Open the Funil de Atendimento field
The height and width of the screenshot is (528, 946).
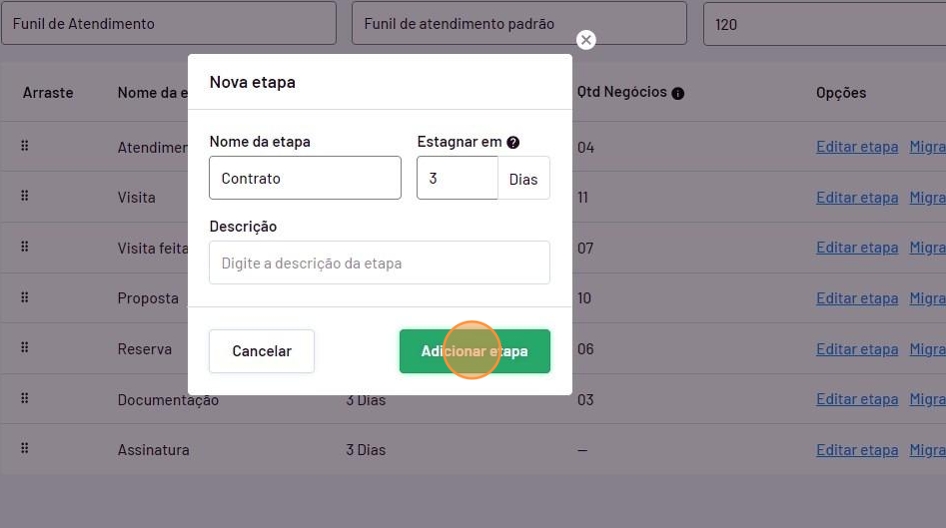click(x=168, y=23)
